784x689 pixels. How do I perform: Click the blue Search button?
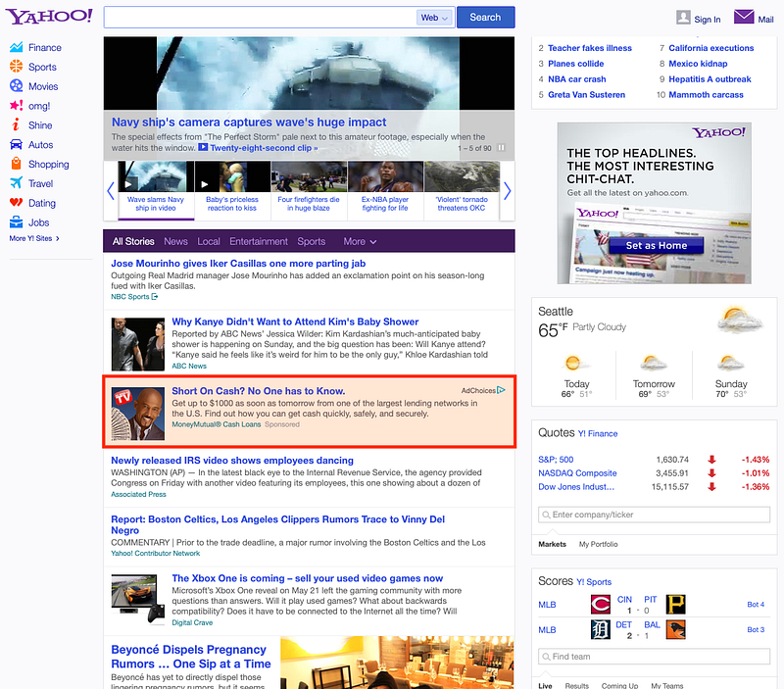[x=485, y=17]
